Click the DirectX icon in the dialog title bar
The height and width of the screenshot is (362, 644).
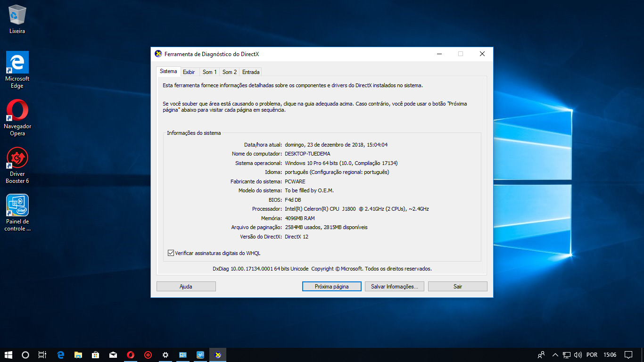(158, 54)
